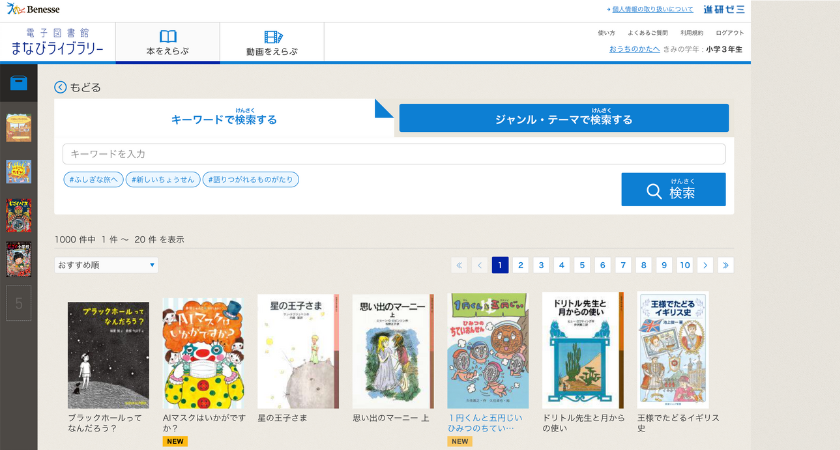Viewport: 840px width, 450px height.
Task: Go to previous page with left chevron
Action: coord(480,265)
